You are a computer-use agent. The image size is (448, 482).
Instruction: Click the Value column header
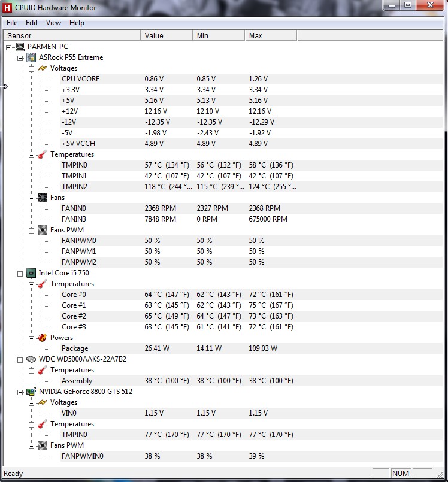point(167,36)
